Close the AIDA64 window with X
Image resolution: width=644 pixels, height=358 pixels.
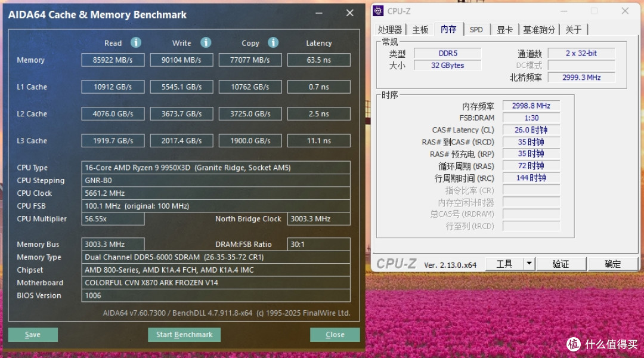click(x=350, y=13)
